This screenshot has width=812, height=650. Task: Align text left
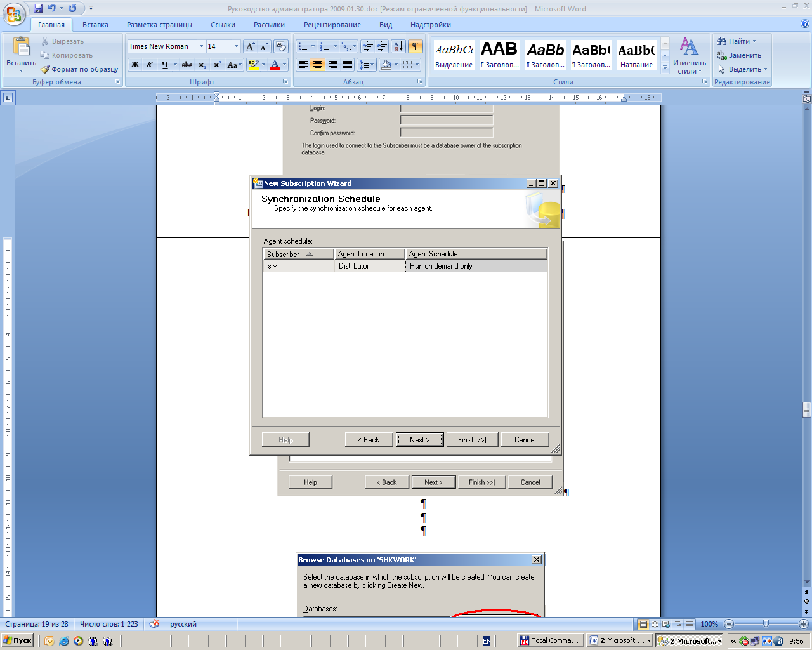(303, 65)
